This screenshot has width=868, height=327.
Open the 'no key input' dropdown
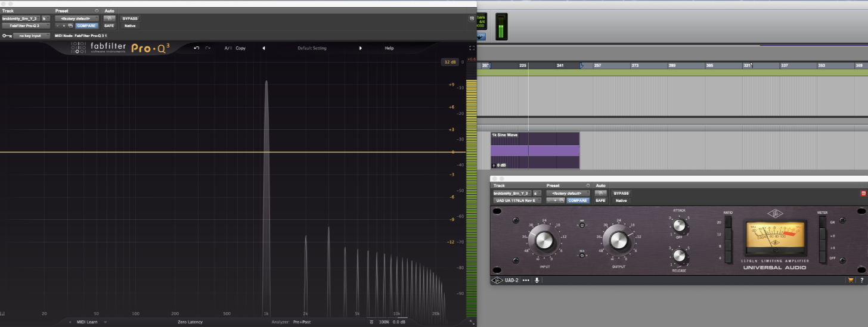[31, 36]
